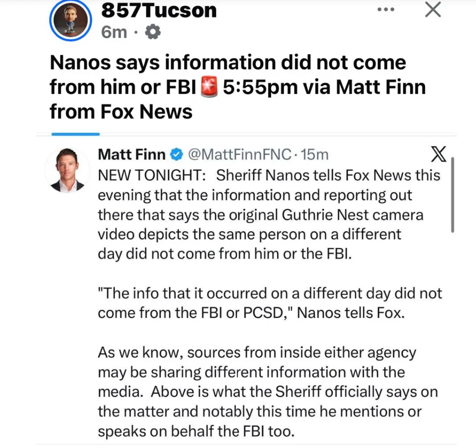Click the 6m post timestamp
The image size is (476, 448).
click(113, 32)
